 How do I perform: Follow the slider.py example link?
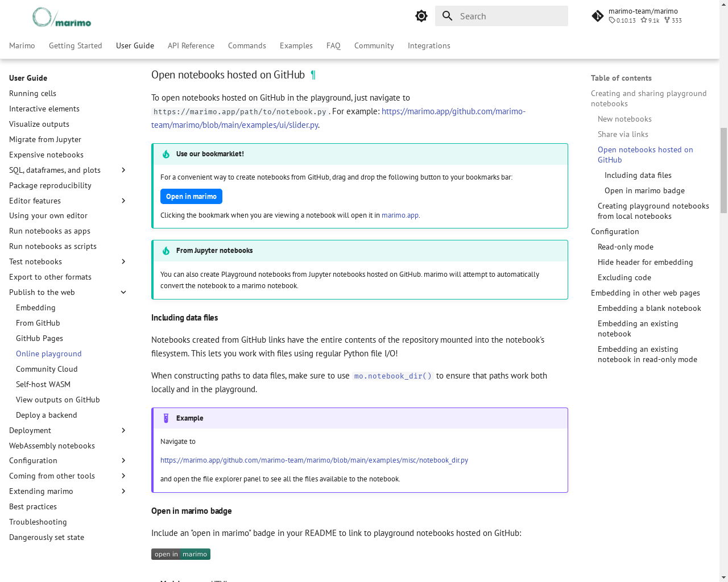point(338,118)
